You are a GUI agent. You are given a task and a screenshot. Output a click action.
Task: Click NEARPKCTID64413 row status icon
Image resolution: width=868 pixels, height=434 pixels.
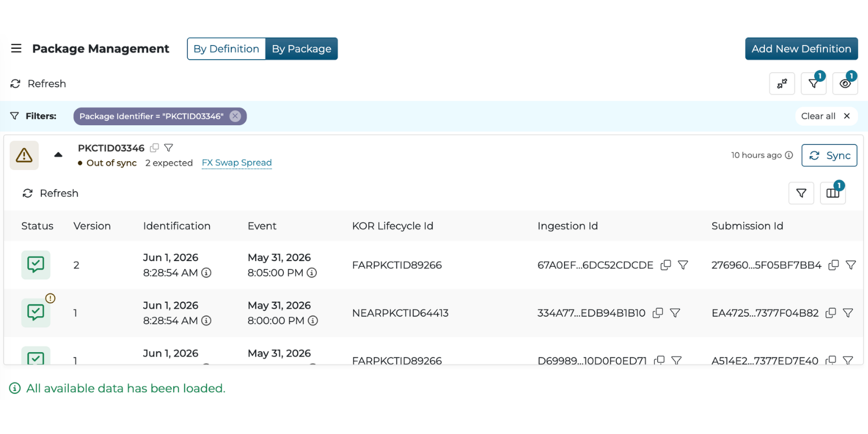click(x=36, y=312)
